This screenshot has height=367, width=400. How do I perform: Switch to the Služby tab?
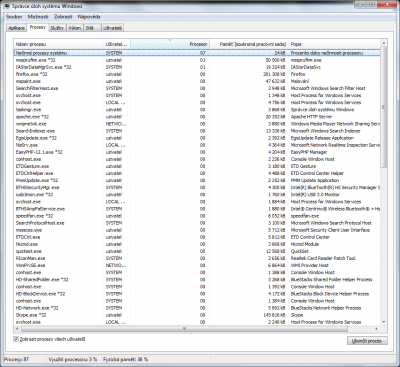pyautogui.click(x=57, y=28)
